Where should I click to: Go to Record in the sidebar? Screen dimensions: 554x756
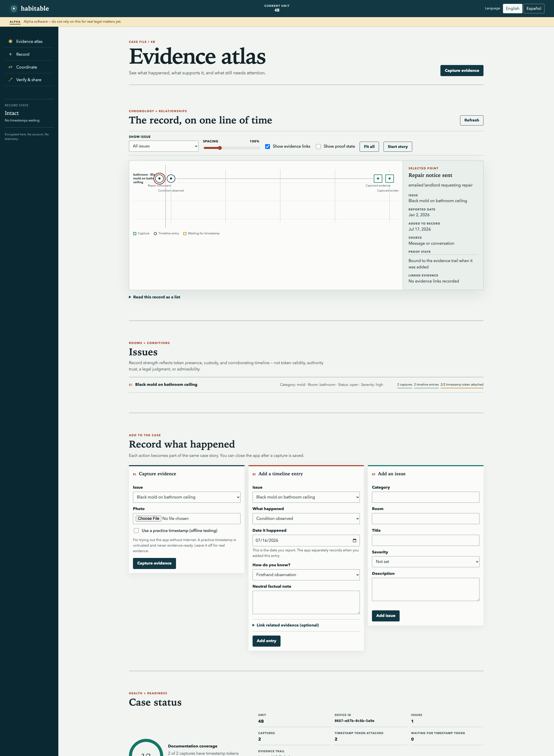[29, 54]
